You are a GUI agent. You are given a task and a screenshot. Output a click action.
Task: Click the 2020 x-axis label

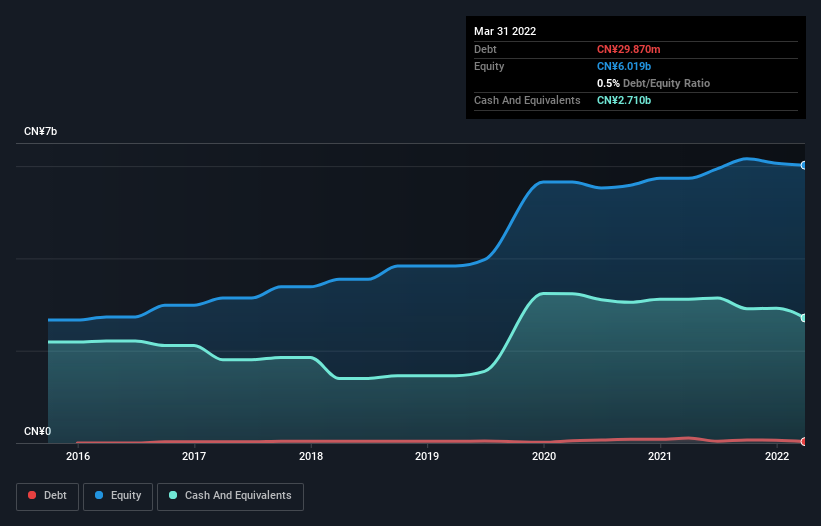point(544,456)
